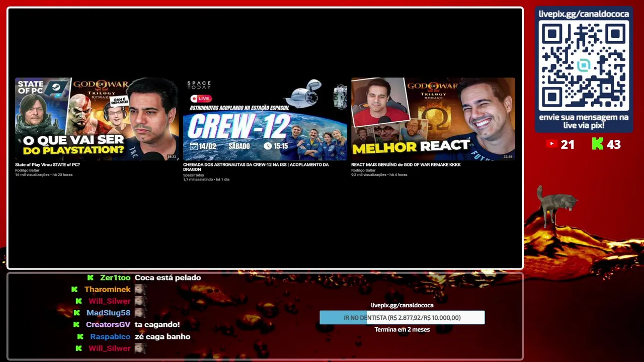This screenshot has height=362, width=644.
Task: Click the YouTube viewer count icon
Action: coord(551,144)
